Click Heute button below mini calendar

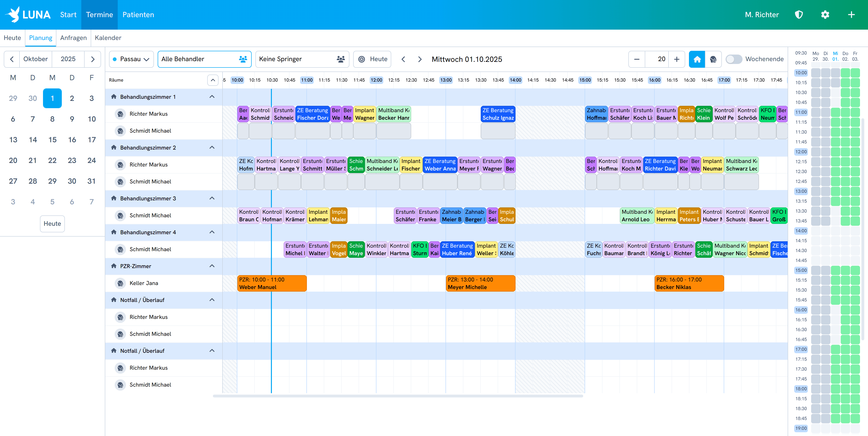[x=52, y=224]
